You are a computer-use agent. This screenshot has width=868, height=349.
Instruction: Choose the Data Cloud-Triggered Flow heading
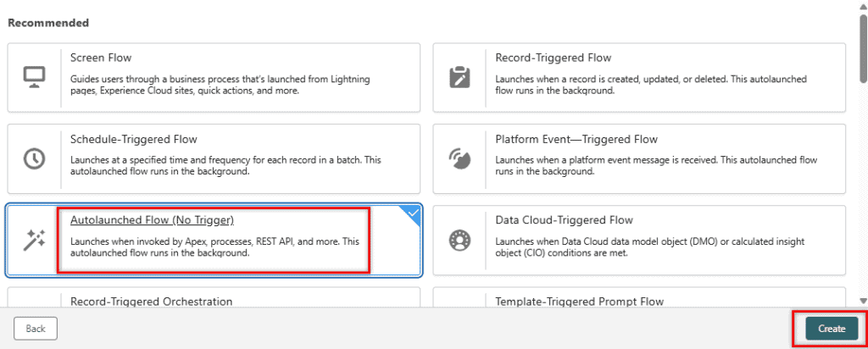click(564, 220)
